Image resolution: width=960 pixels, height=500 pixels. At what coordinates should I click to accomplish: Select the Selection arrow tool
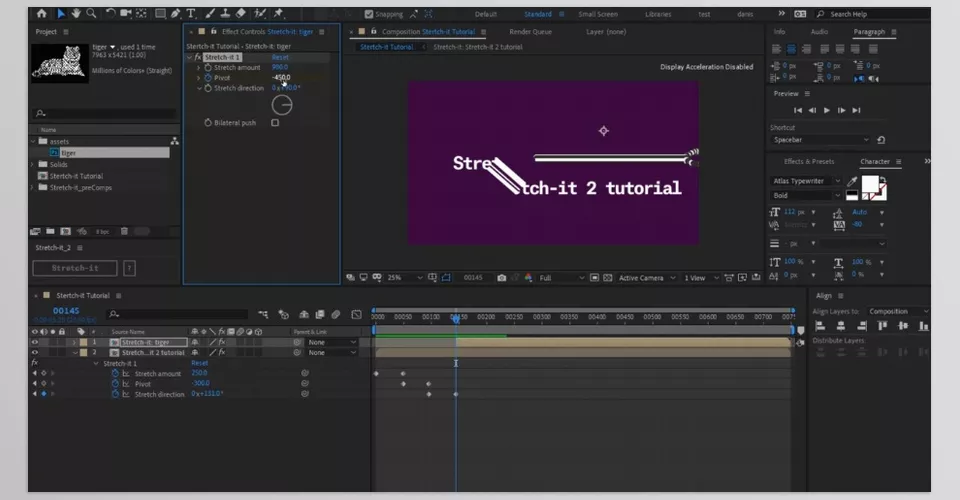(x=61, y=13)
